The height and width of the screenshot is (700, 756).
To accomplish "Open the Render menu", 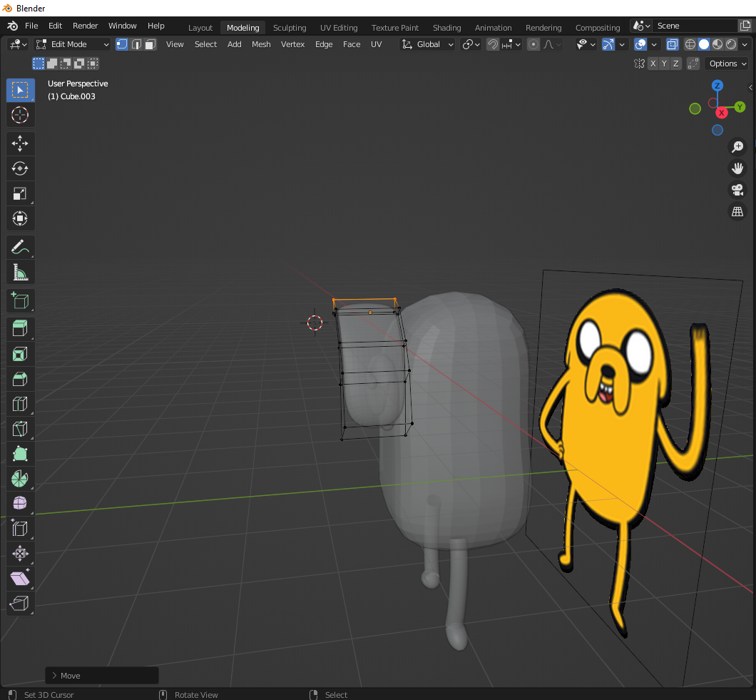I will coord(86,26).
